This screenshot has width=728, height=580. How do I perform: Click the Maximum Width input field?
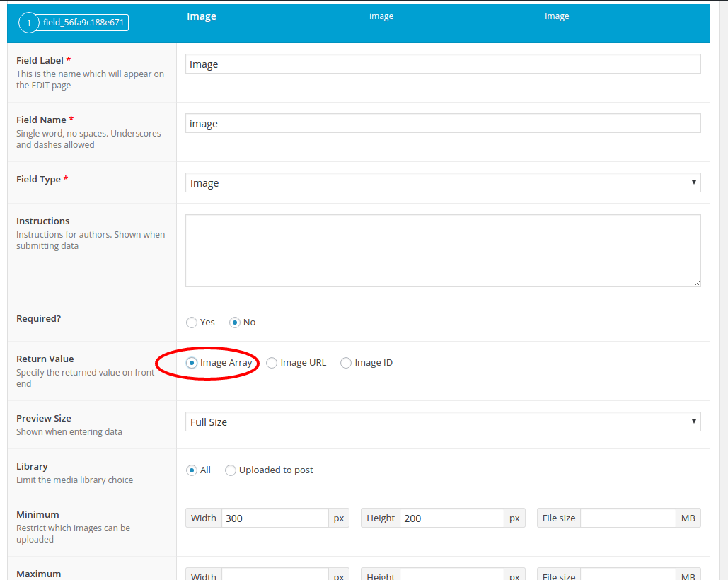(x=276, y=575)
